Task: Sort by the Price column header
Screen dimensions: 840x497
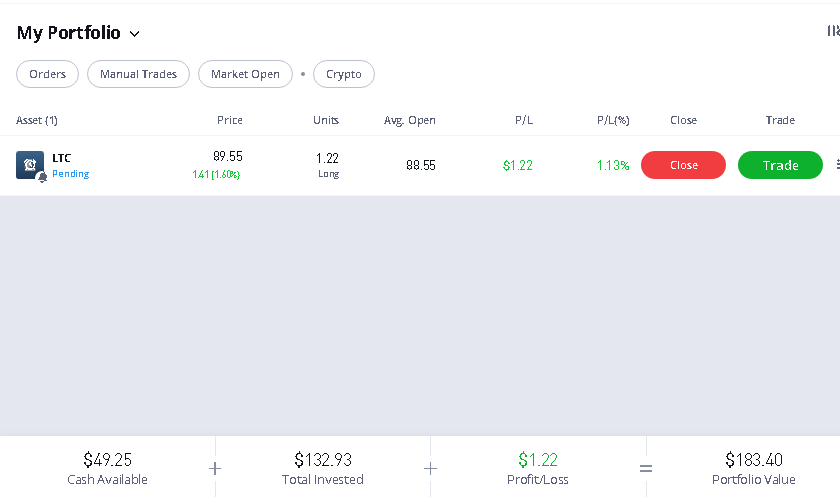Action: point(230,120)
